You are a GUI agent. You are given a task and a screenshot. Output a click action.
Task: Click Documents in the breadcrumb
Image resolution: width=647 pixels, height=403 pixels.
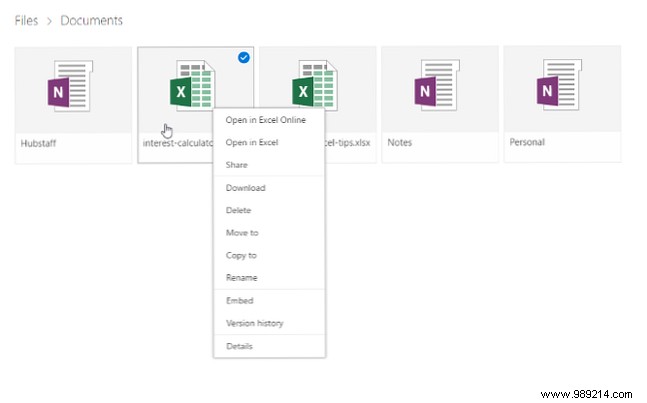[x=92, y=21]
